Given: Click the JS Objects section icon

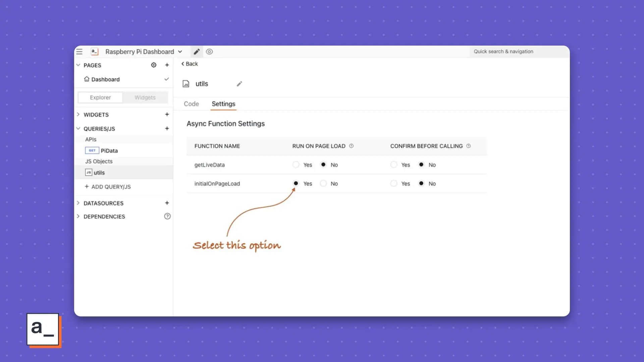Looking at the screenshot, I should pyautogui.click(x=89, y=172).
